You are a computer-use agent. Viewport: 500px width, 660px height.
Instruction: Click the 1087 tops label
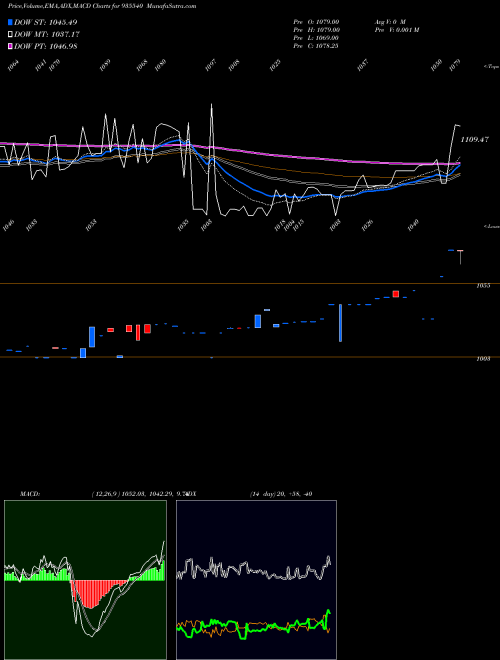(x=362, y=65)
